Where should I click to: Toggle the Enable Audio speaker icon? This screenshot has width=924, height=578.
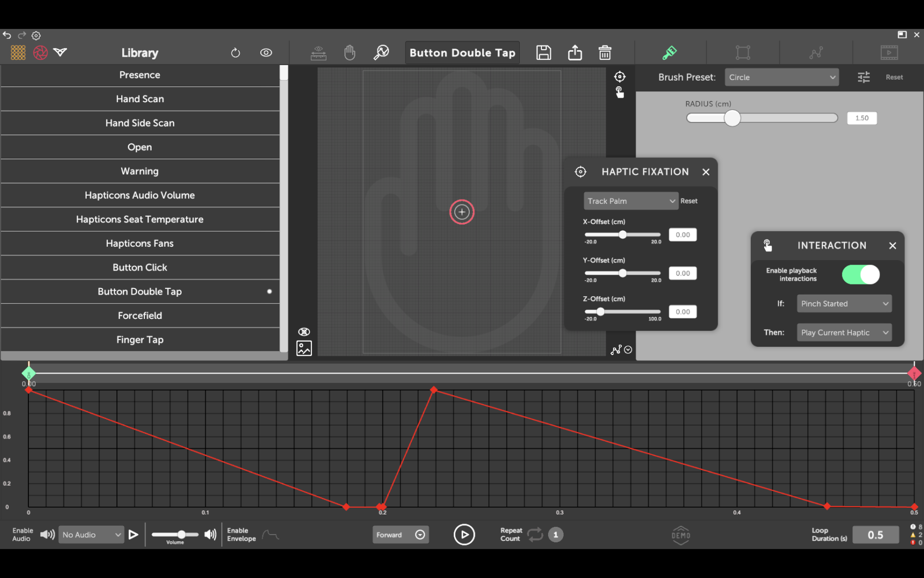pyautogui.click(x=47, y=534)
